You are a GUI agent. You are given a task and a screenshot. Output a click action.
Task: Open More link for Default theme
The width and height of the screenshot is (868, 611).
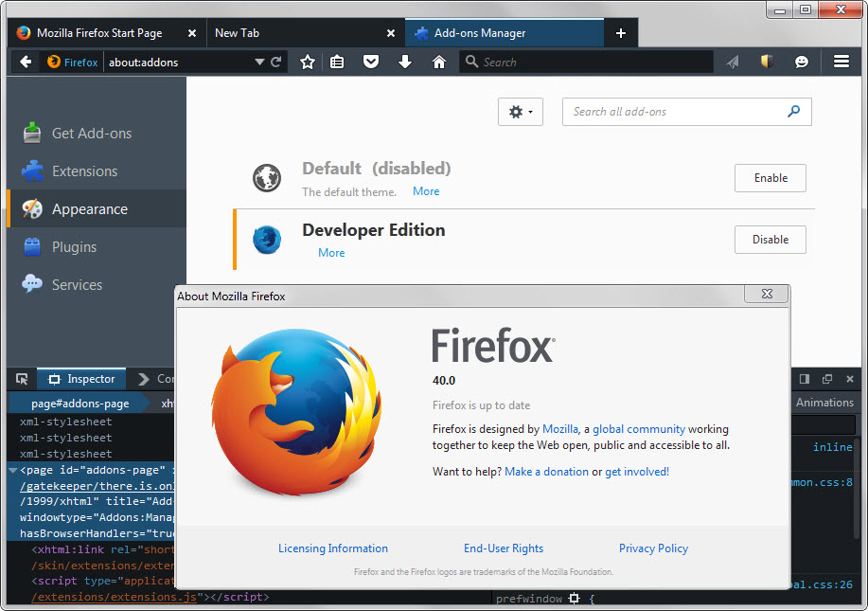coord(426,191)
